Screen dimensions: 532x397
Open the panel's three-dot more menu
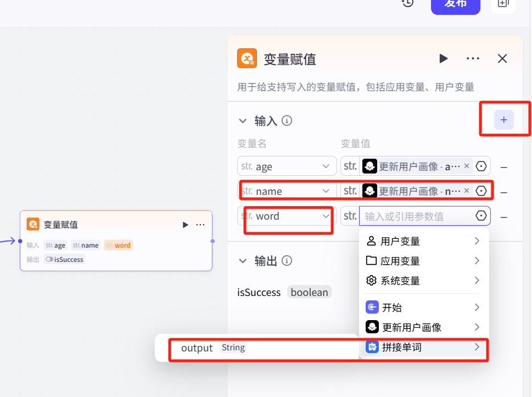(473, 58)
